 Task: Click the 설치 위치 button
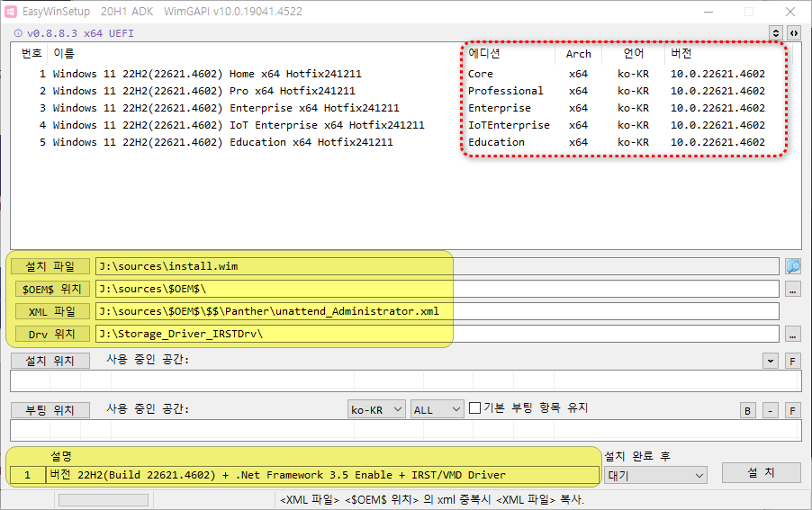click(50, 361)
